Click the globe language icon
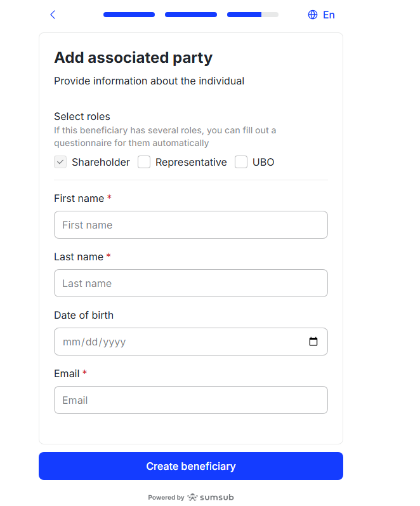The height and width of the screenshot is (506, 420). pos(313,15)
